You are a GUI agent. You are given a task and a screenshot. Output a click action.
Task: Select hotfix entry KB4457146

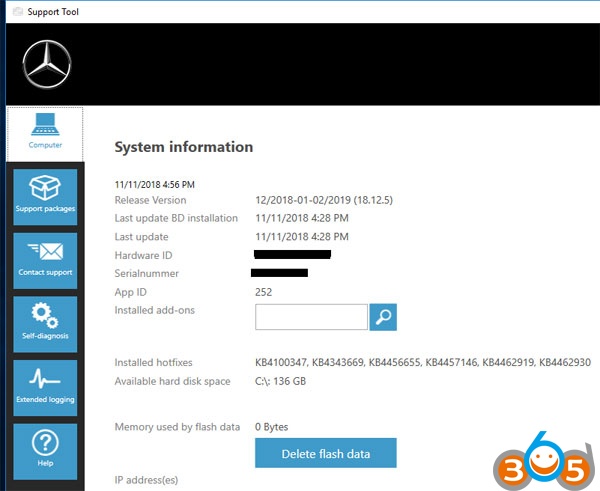(452, 362)
